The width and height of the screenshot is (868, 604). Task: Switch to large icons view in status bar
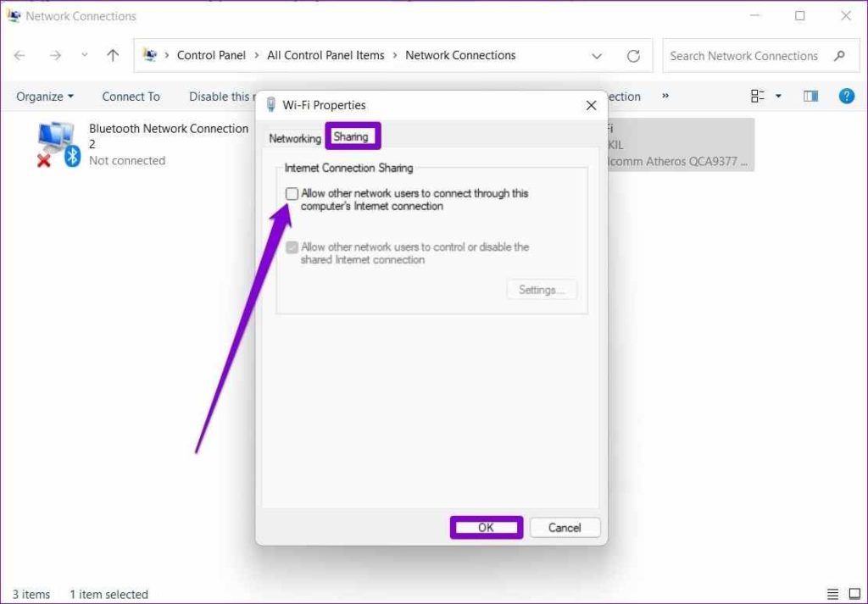[x=854, y=595]
